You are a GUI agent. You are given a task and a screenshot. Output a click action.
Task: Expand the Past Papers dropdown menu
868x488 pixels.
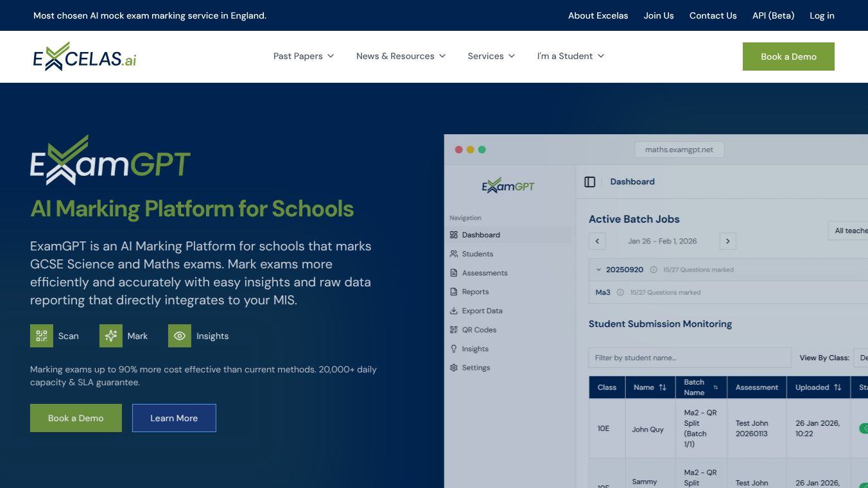304,56
